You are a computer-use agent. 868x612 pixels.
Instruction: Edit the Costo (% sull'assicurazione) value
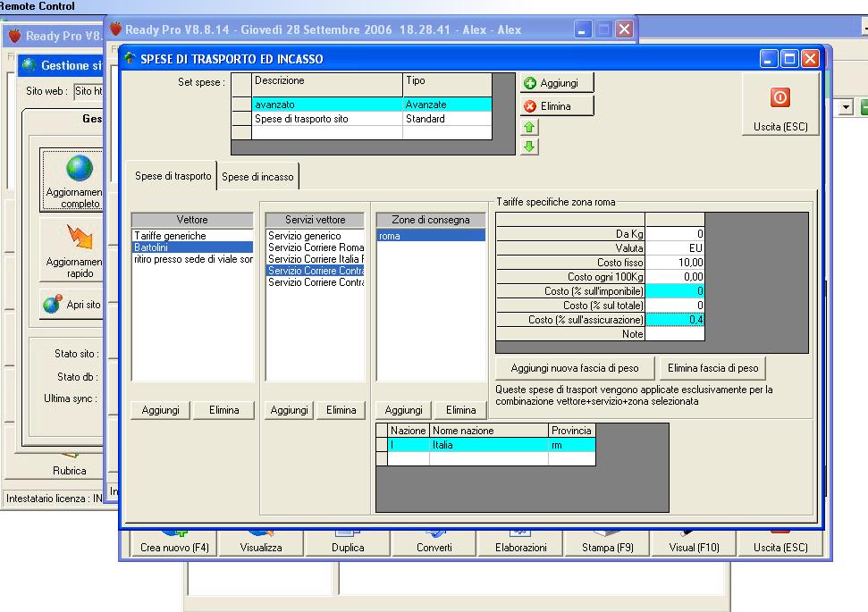click(675, 320)
